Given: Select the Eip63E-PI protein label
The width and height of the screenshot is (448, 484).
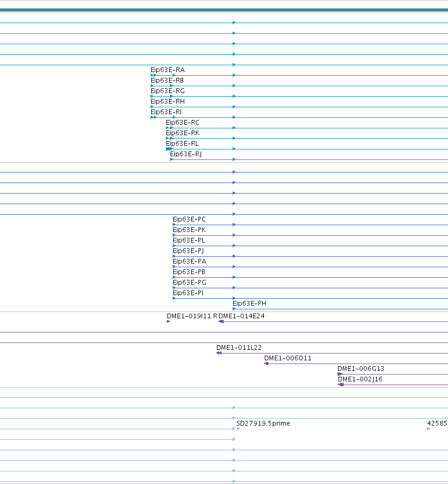Looking at the screenshot, I should (x=188, y=293).
